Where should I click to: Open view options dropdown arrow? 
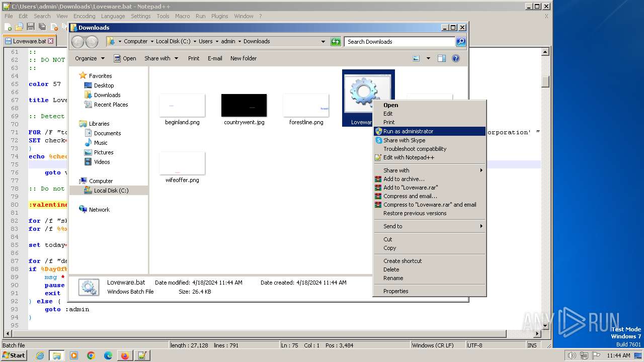(428, 58)
